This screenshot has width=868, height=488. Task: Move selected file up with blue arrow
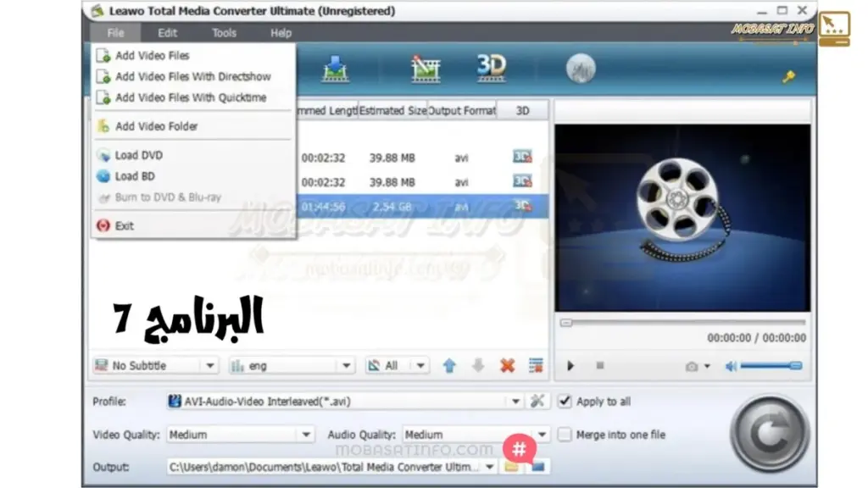pos(449,365)
